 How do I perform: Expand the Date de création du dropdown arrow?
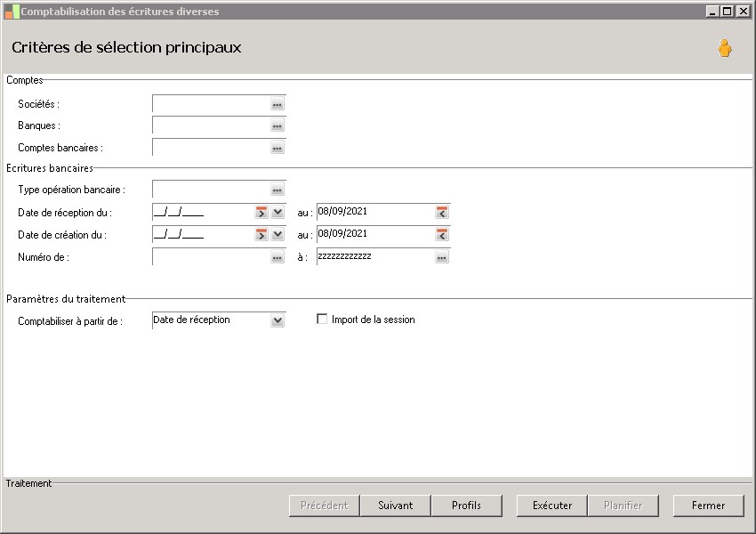tap(277, 234)
